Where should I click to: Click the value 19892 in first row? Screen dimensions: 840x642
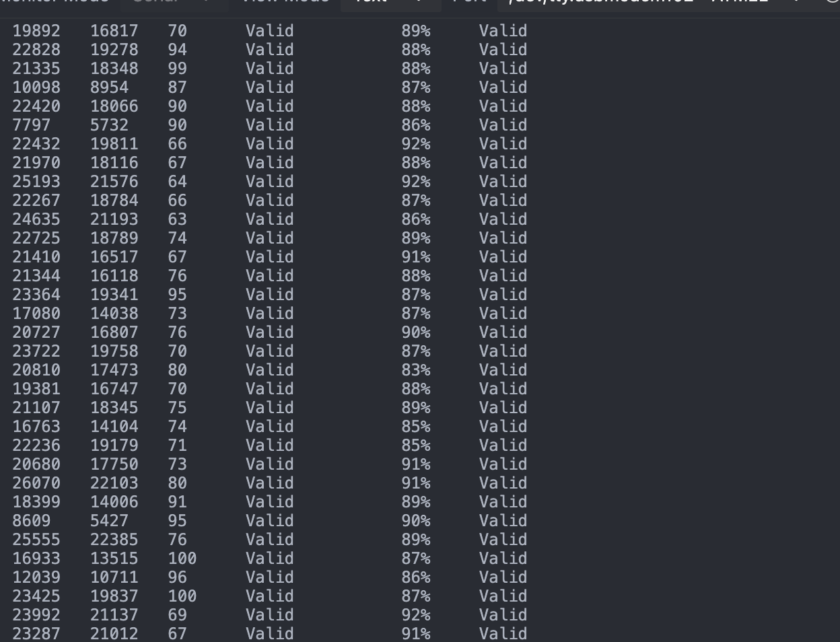36,31
